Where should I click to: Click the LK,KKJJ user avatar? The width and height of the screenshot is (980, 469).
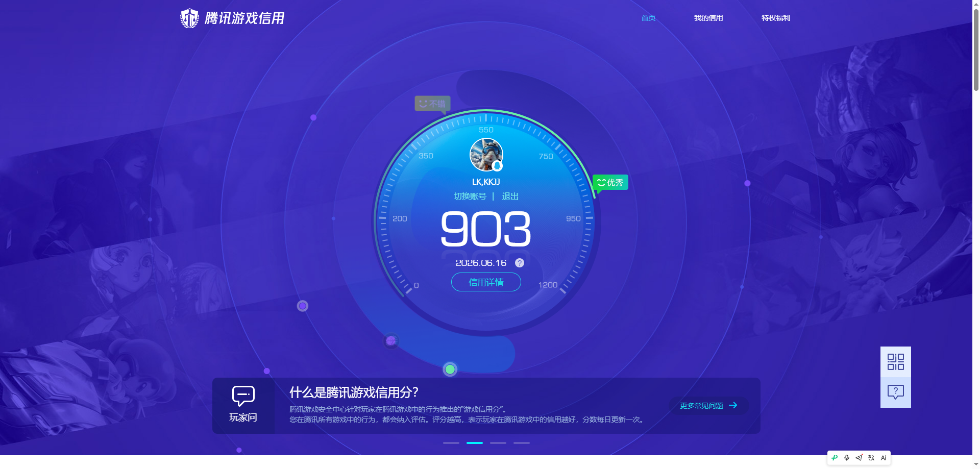pyautogui.click(x=486, y=155)
